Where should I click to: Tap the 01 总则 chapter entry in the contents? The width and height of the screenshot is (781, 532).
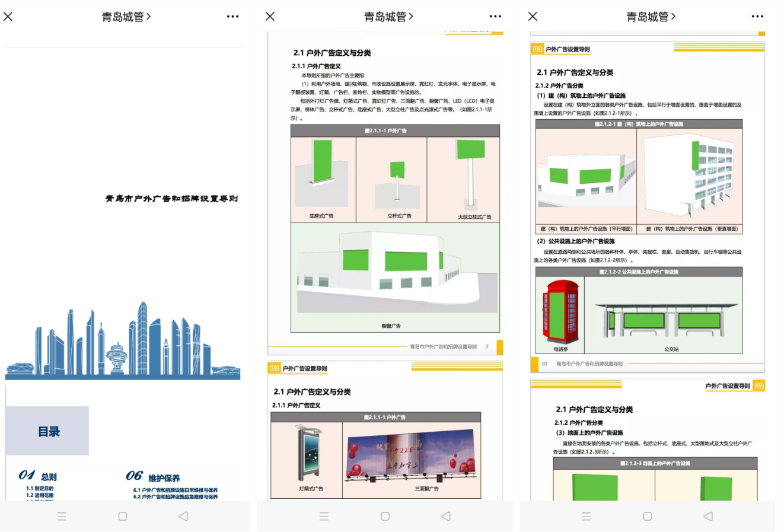pyautogui.click(x=38, y=476)
